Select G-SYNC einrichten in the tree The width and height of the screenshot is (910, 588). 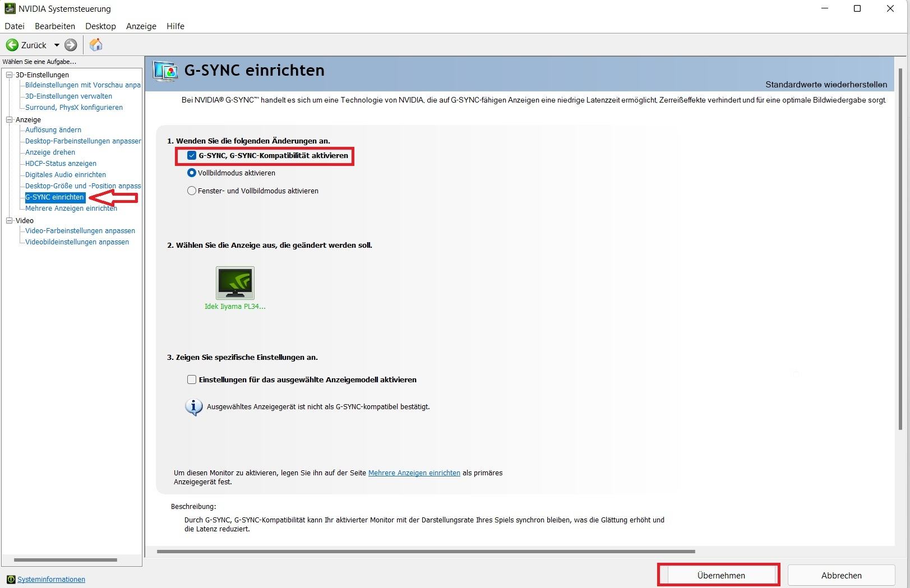55,197
